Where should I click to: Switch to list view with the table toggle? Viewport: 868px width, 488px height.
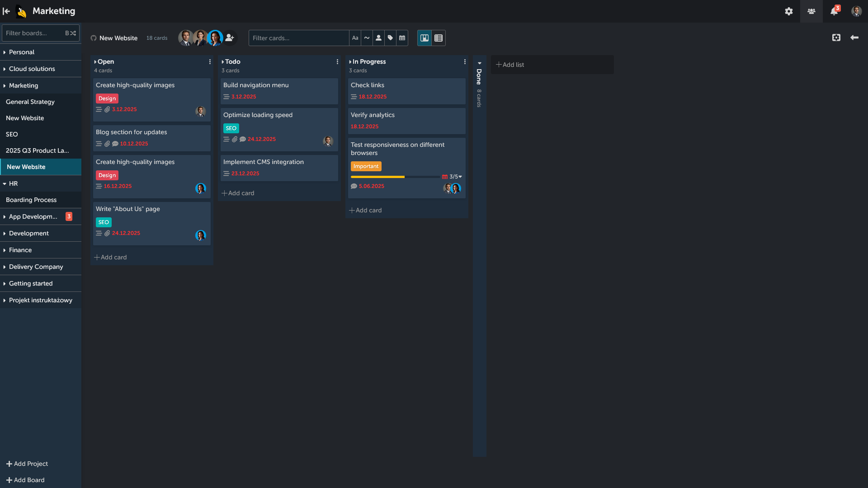click(x=438, y=38)
